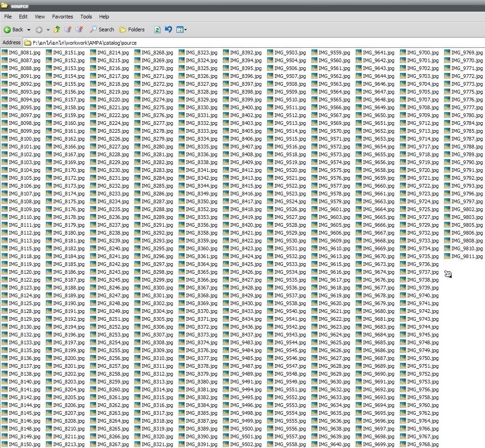Click the Forward navigation arrow
This screenshot has height=448, width=485.
pos(39,29)
